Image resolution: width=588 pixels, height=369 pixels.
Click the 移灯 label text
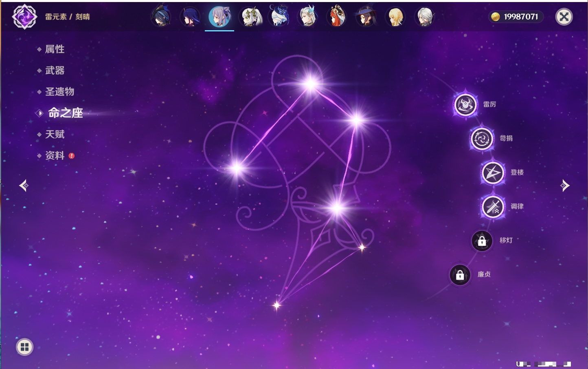(506, 240)
